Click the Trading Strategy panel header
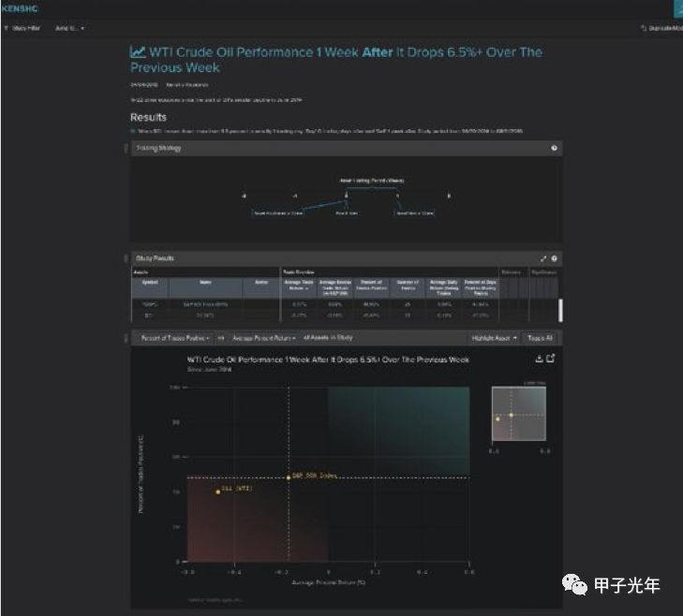Viewport: 683px width, 616px height. (347, 148)
